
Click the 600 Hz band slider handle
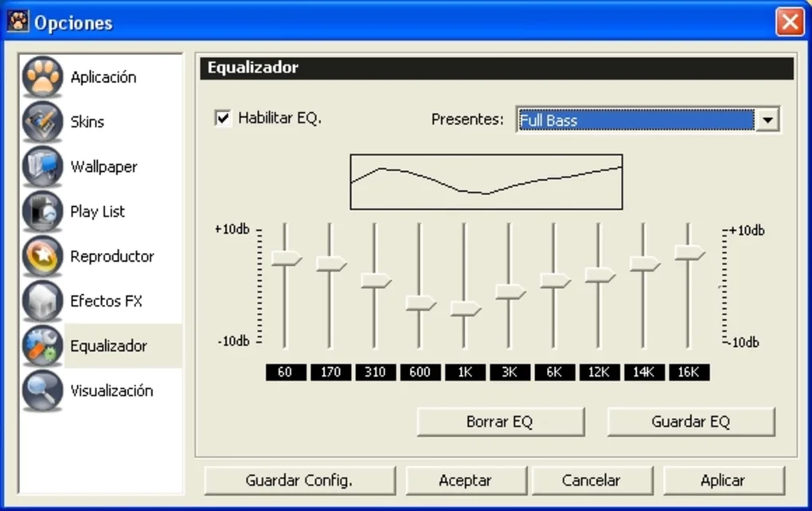pyautogui.click(x=420, y=303)
